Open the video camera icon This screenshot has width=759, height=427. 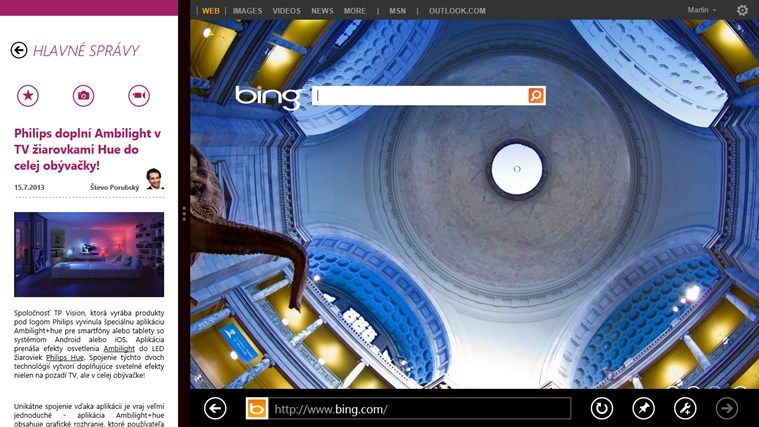tap(139, 95)
